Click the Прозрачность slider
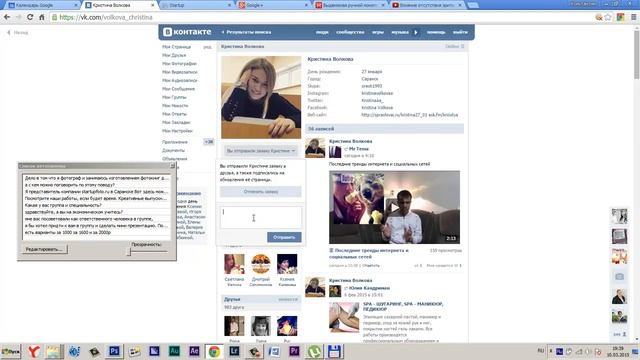640x360 pixels. 147,252
